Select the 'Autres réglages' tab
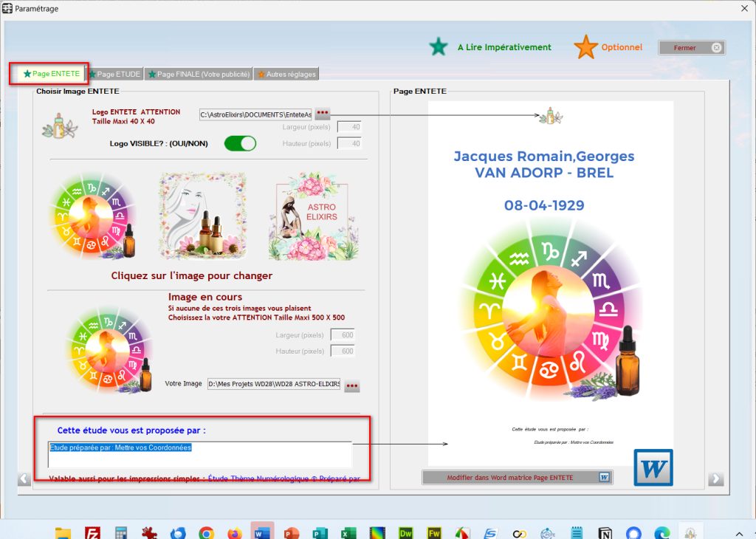Viewport: 756px width, 539px height. tap(286, 74)
